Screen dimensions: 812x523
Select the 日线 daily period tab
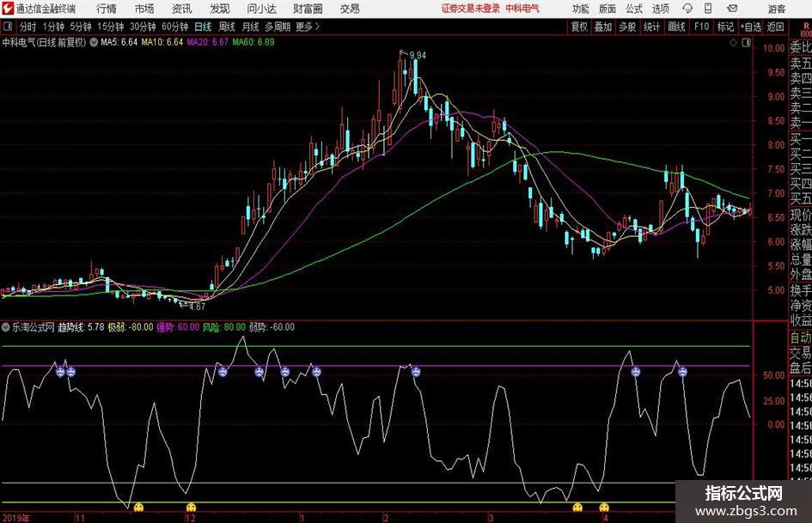203,27
